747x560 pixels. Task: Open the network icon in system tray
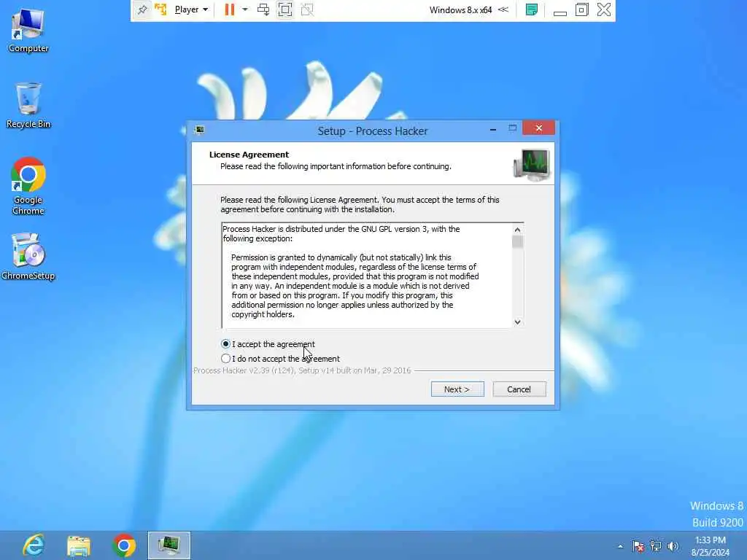coord(656,546)
